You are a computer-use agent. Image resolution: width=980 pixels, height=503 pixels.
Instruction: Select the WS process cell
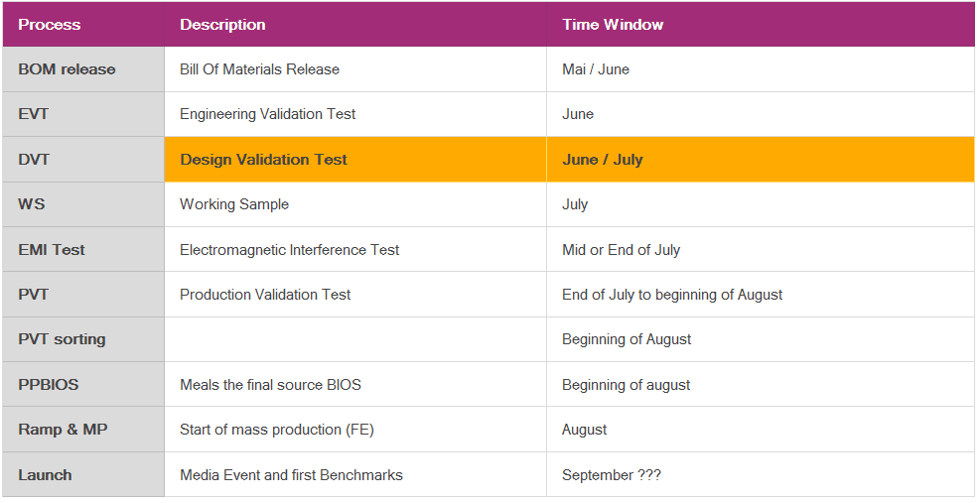click(32, 204)
